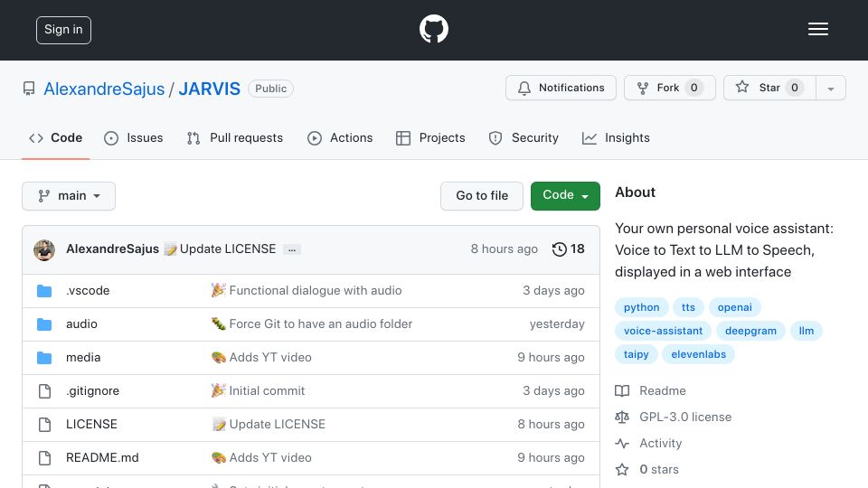Open the Security tab
The height and width of the screenshot is (488, 868).
tap(524, 137)
